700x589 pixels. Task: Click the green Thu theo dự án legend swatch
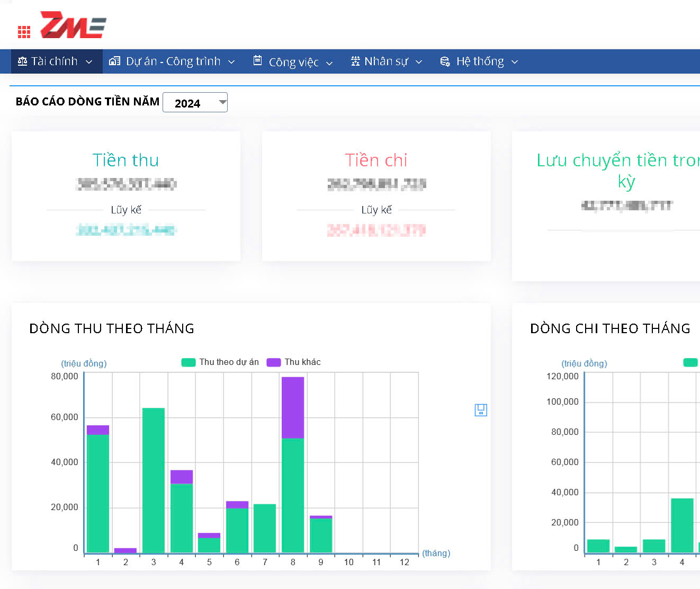coord(189,362)
